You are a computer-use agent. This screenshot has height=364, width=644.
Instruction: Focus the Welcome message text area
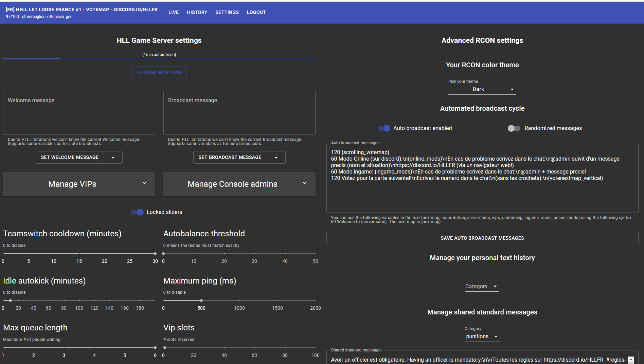(x=79, y=113)
